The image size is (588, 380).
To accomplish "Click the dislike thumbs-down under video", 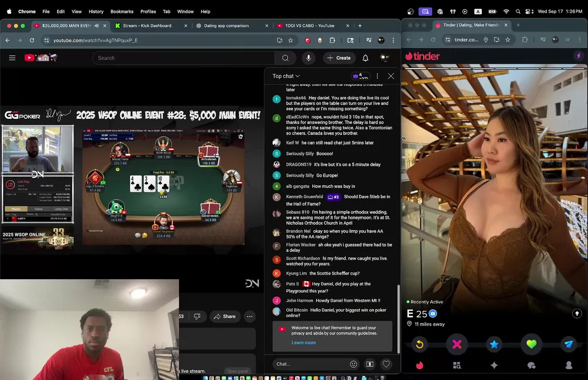I will tap(197, 316).
